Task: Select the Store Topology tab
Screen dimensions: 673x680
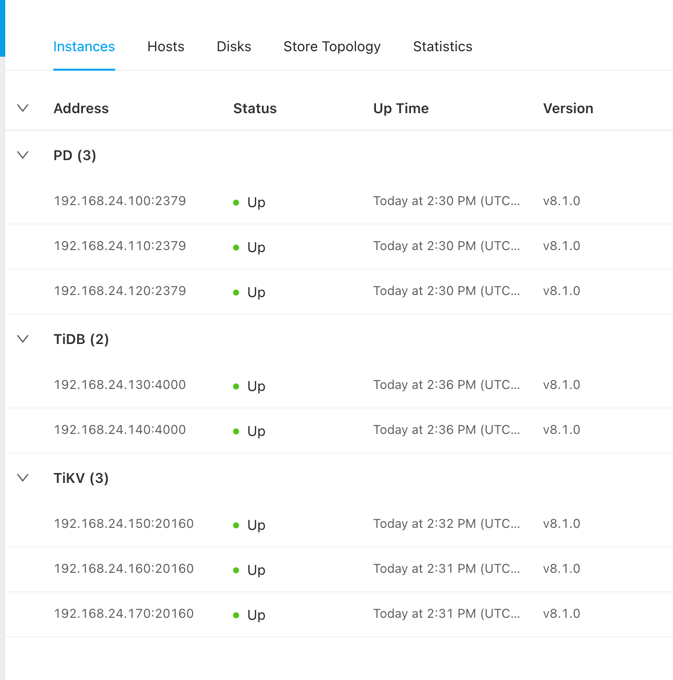Action: click(331, 47)
